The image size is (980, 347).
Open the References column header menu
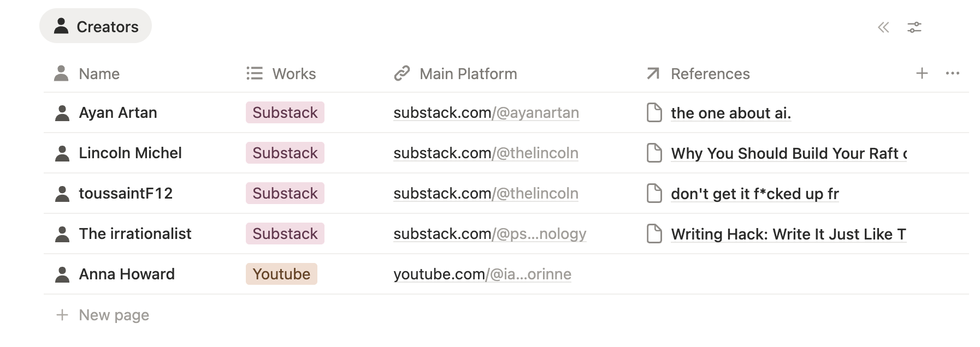tap(710, 74)
